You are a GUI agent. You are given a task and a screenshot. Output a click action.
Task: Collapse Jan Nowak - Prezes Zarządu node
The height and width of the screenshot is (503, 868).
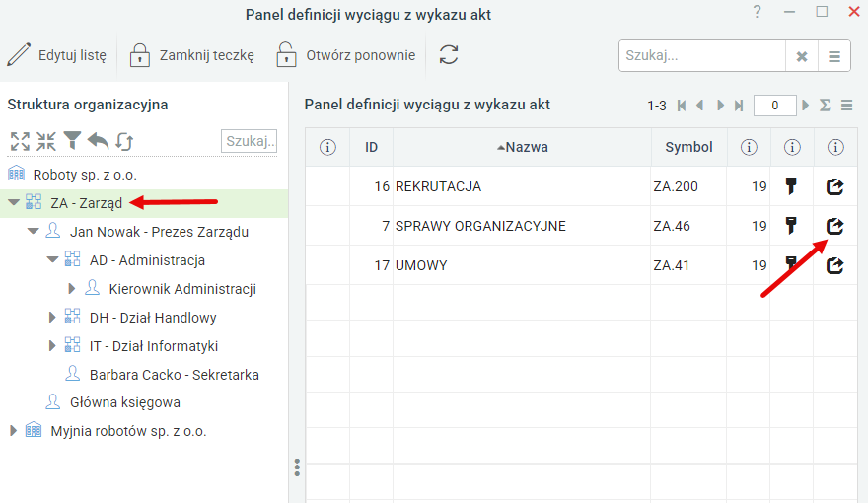34,231
